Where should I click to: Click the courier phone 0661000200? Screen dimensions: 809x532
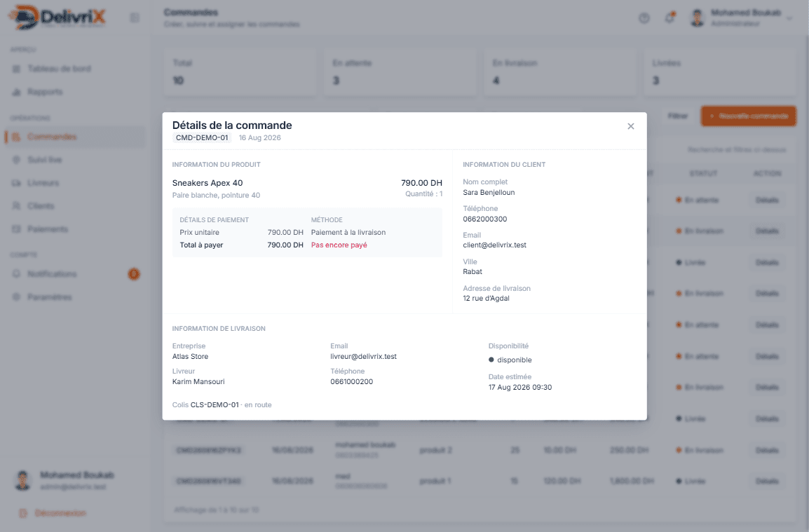[x=351, y=382]
